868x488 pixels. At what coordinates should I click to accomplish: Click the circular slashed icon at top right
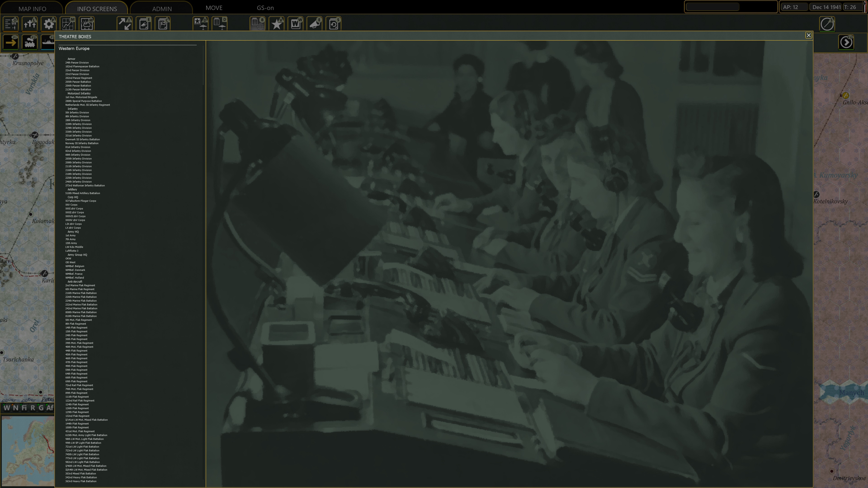pos(827,24)
